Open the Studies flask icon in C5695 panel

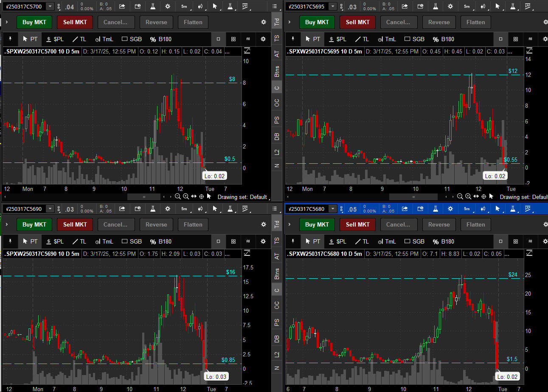point(435,6)
